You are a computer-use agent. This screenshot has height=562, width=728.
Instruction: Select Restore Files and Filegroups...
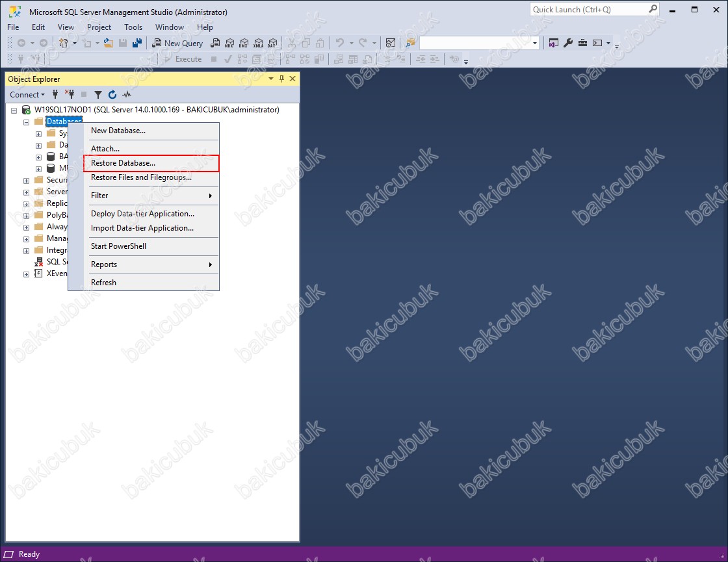tap(151, 177)
